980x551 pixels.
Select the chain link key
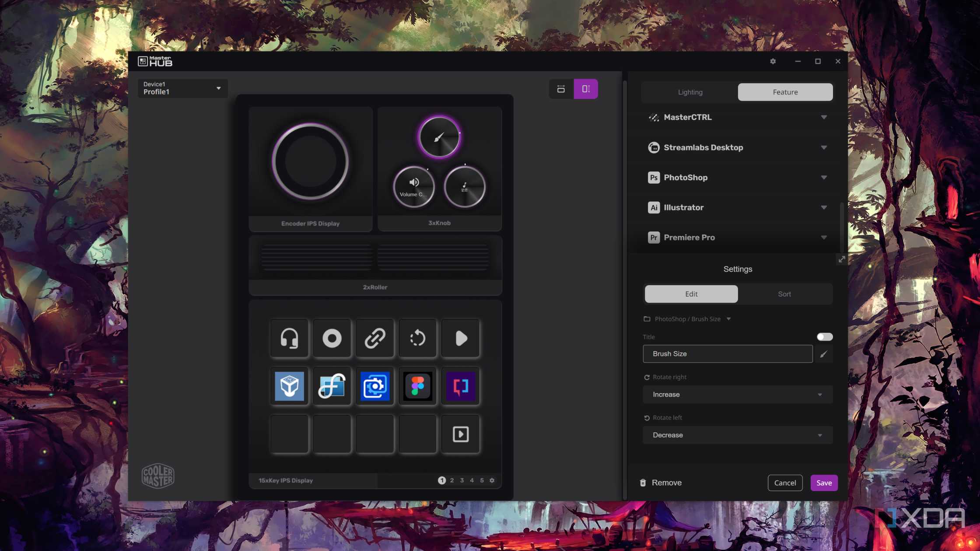click(375, 338)
